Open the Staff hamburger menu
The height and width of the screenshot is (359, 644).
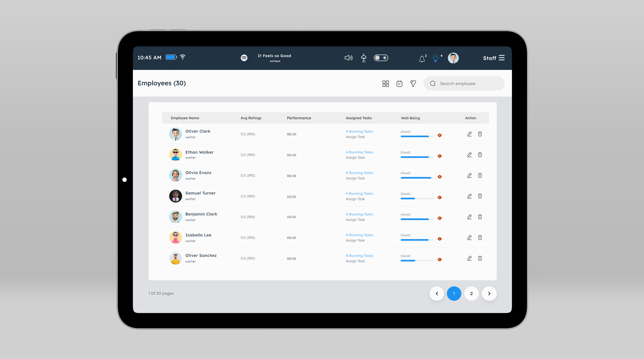(x=501, y=58)
